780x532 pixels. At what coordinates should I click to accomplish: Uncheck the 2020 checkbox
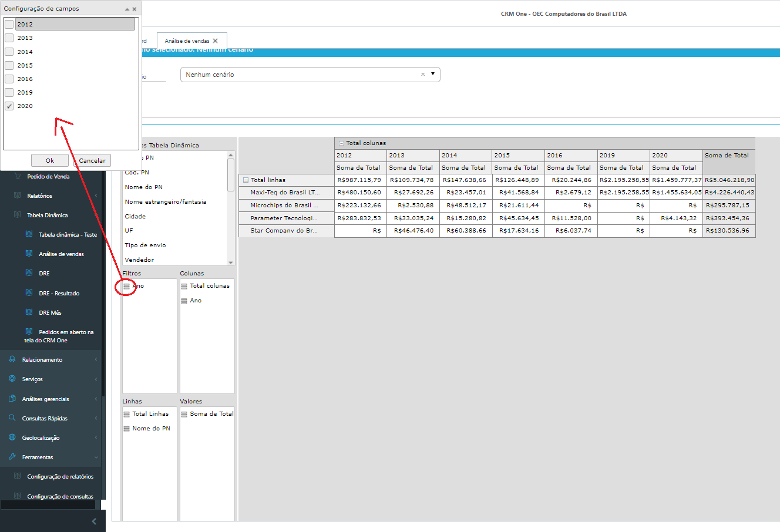(9, 106)
